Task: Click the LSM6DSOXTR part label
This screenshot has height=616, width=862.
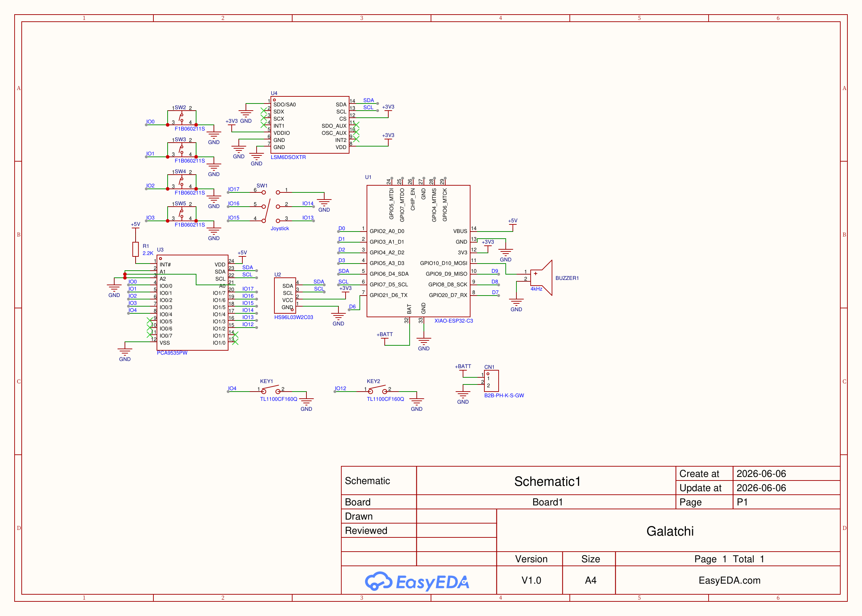Action: [288, 157]
